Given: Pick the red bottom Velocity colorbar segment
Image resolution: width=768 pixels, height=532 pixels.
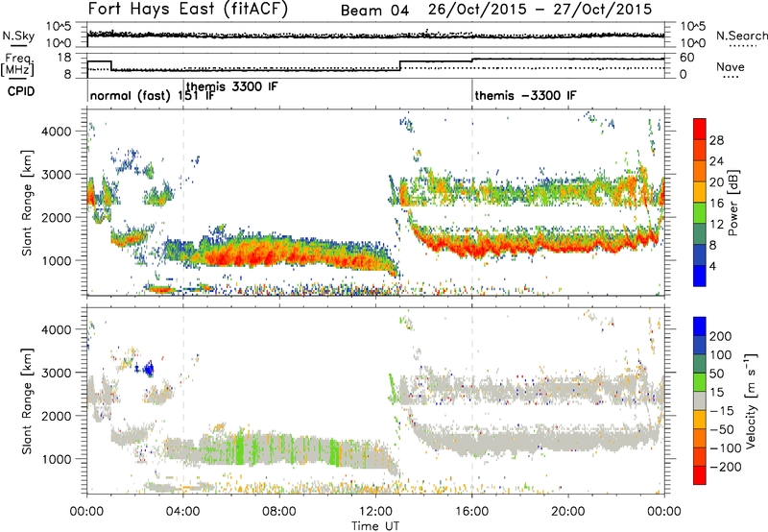Looking at the screenshot, I should click(700, 475).
